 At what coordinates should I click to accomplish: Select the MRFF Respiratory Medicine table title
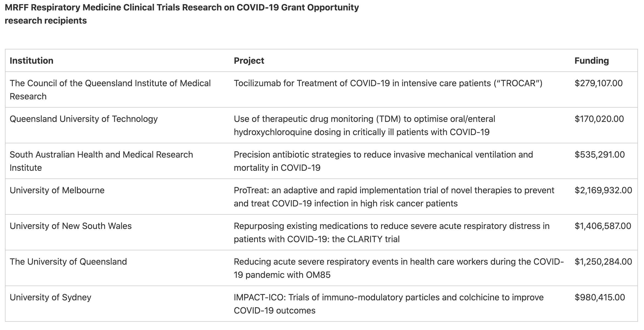(182, 14)
